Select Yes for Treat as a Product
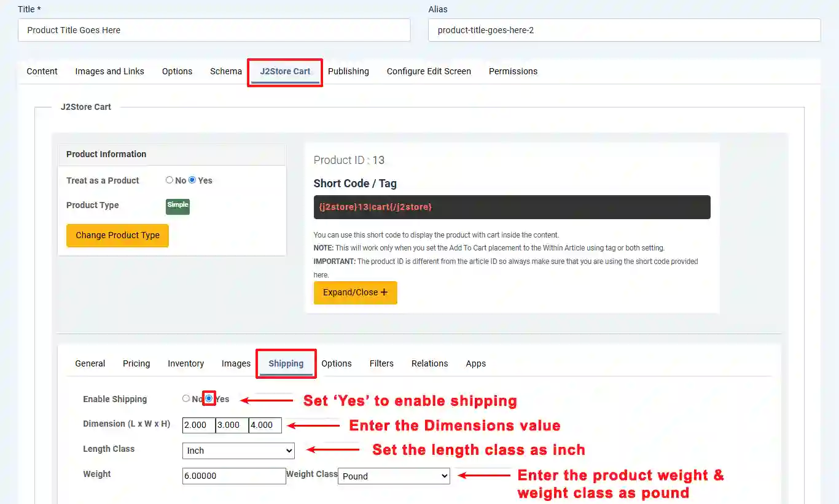 (x=192, y=180)
